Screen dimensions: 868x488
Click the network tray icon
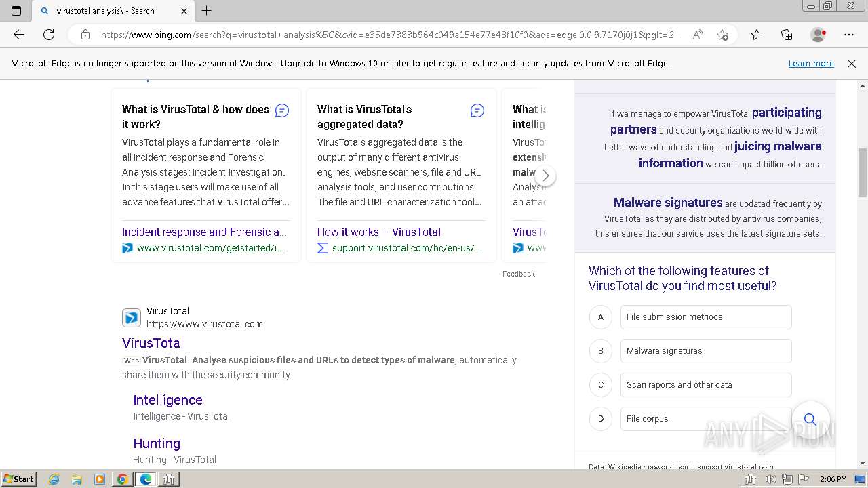787,479
